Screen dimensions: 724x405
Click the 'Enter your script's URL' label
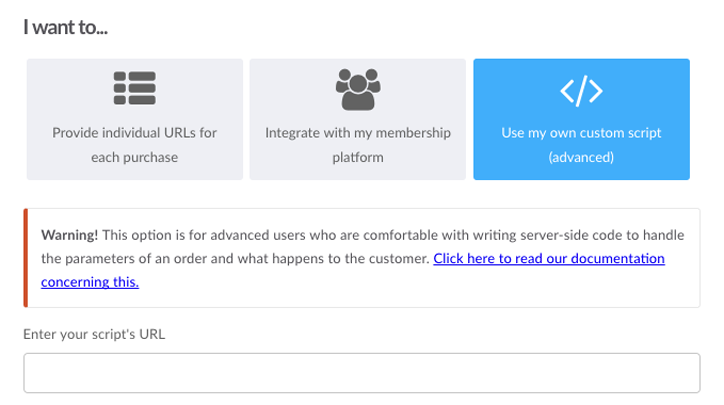pos(94,334)
